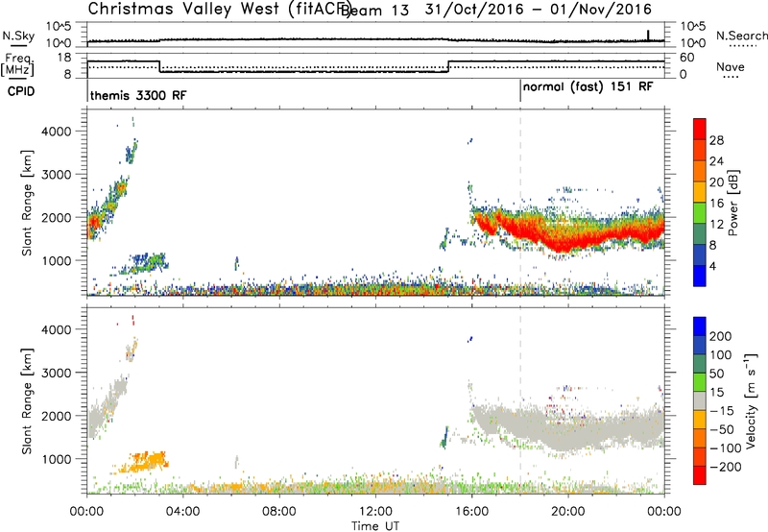768x532 pixels.
Task: Click the gray segment of the Velocity color bar
Action: click(700, 400)
